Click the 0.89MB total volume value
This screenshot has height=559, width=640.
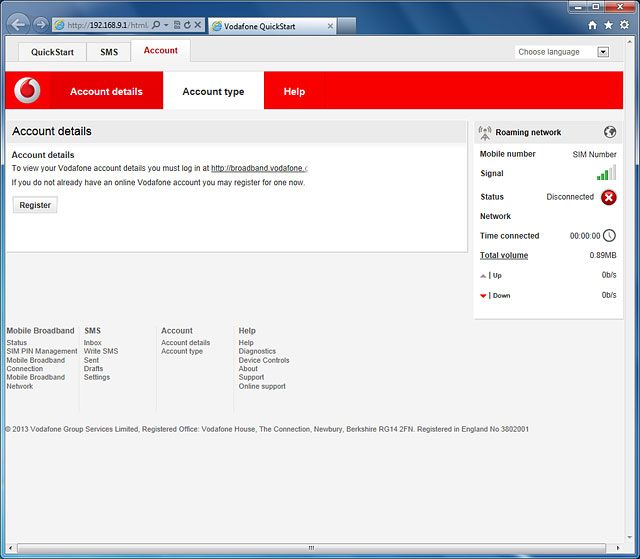[603, 255]
